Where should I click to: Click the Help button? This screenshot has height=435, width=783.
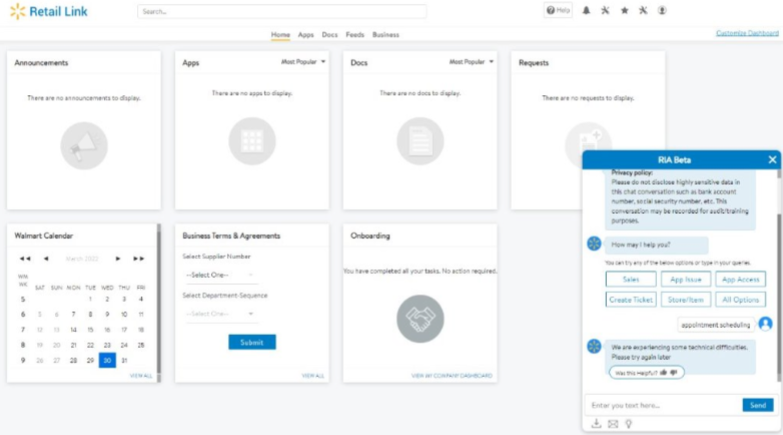pyautogui.click(x=558, y=10)
